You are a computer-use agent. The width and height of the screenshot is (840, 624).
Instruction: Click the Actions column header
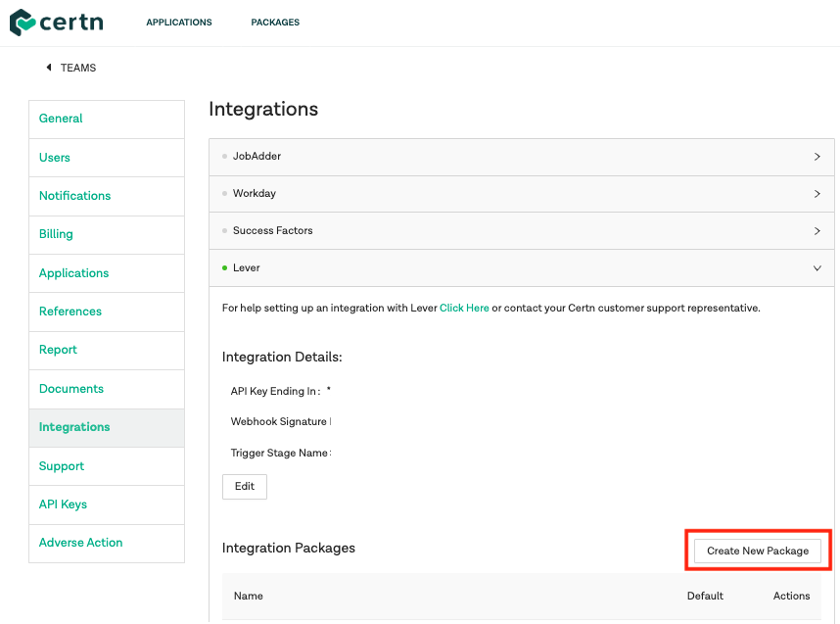point(791,597)
